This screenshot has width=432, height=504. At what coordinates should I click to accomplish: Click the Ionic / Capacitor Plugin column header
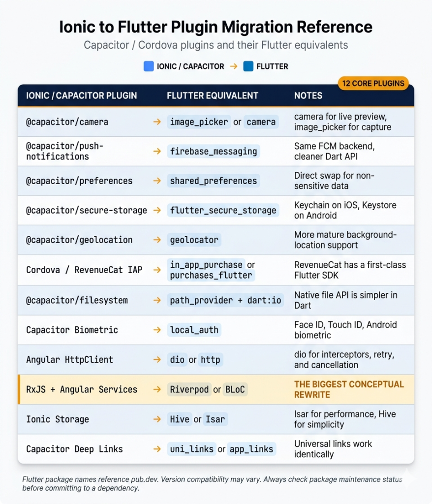tap(81, 95)
